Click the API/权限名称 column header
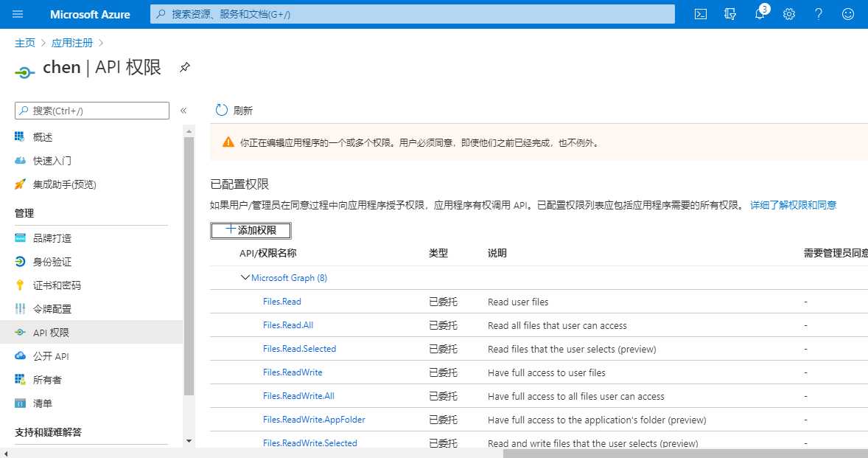The height and width of the screenshot is (458, 868). coord(268,253)
